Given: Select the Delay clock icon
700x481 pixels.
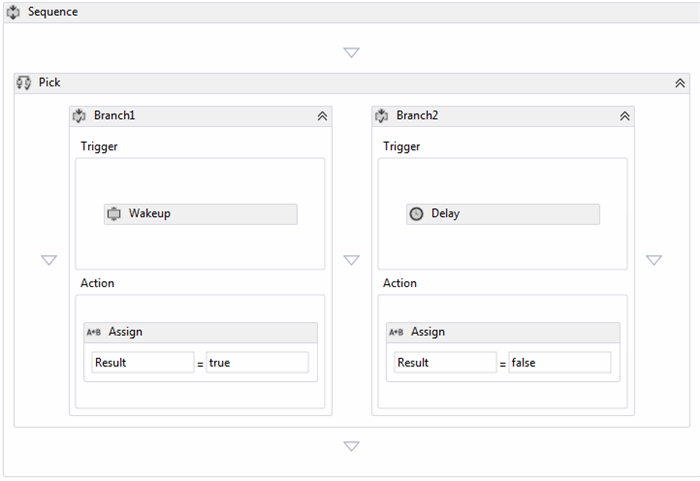Looking at the screenshot, I should pos(417,214).
